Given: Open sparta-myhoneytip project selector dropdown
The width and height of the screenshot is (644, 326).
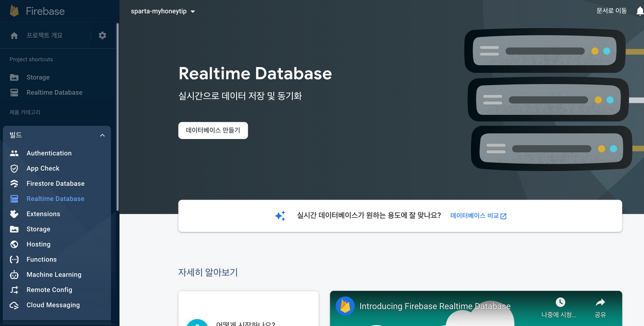Looking at the screenshot, I should 163,11.
